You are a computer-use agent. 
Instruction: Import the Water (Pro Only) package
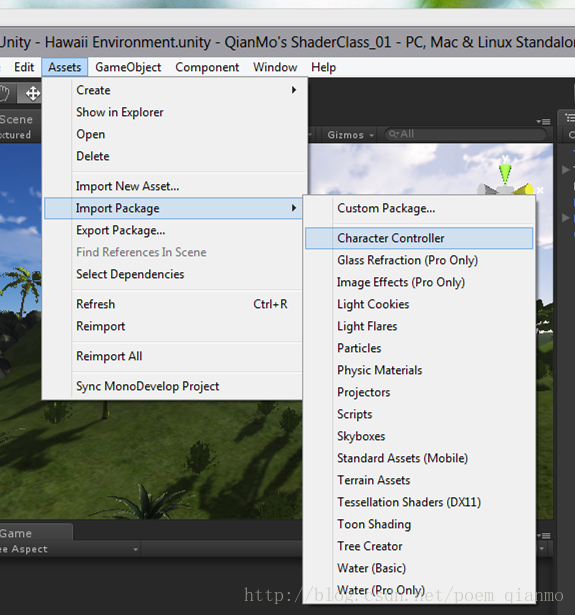[419, 590]
